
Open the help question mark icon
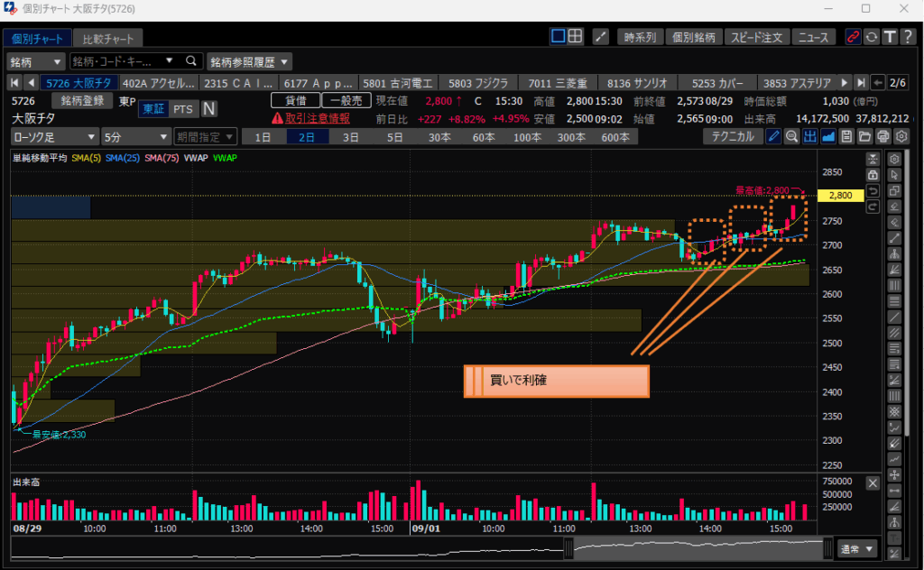pyautogui.click(x=908, y=37)
